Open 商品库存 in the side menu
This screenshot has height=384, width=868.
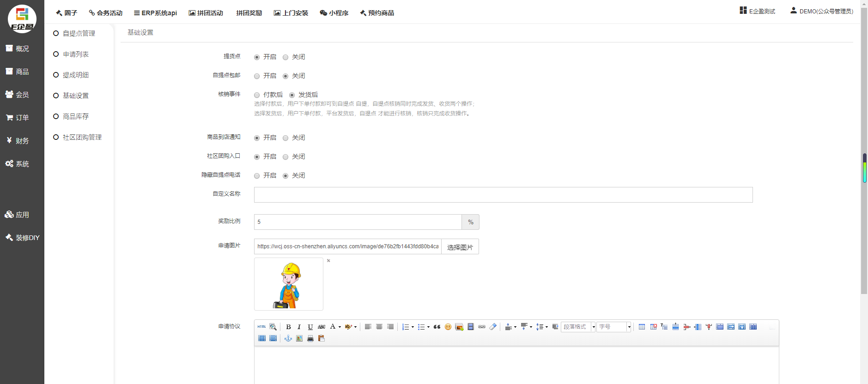[x=76, y=116]
